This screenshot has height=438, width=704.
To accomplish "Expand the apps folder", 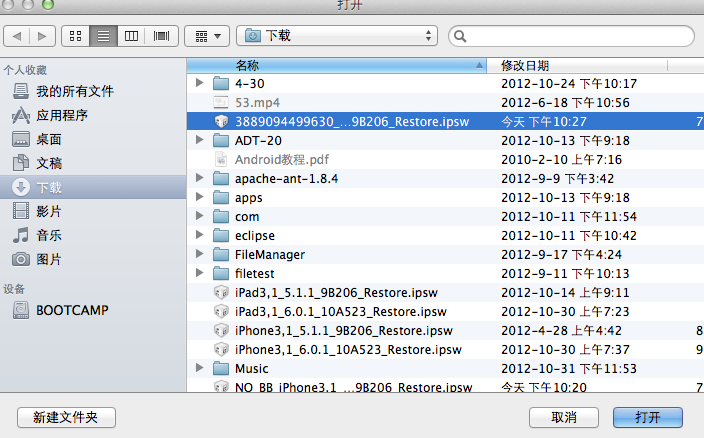I will point(200,197).
